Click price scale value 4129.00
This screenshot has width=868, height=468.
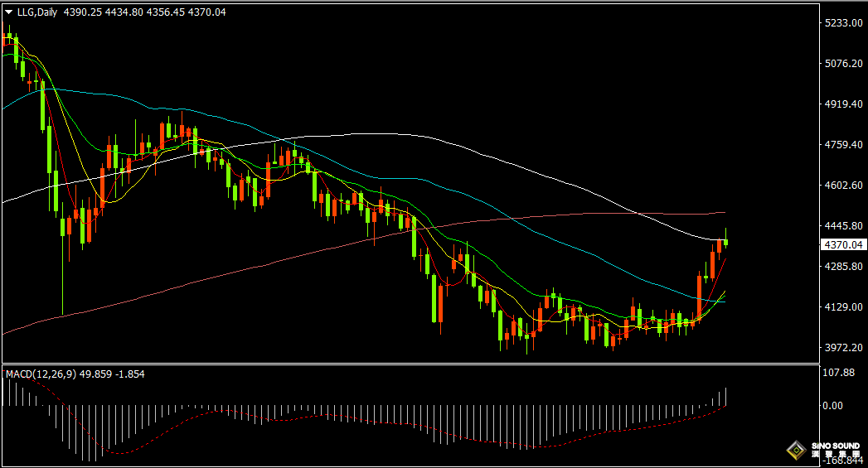[x=844, y=307]
